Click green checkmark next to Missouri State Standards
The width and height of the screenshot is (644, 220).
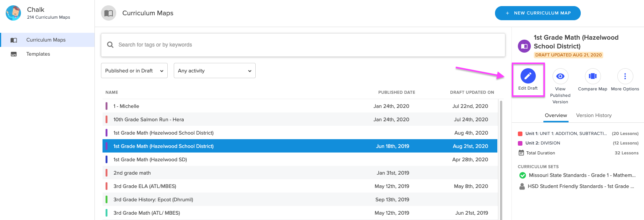522,175
